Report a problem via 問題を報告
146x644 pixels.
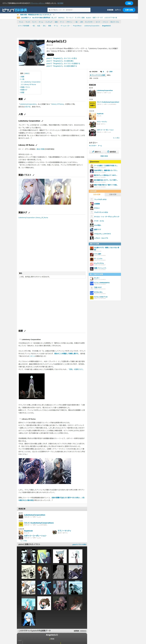click(x=104, y=156)
